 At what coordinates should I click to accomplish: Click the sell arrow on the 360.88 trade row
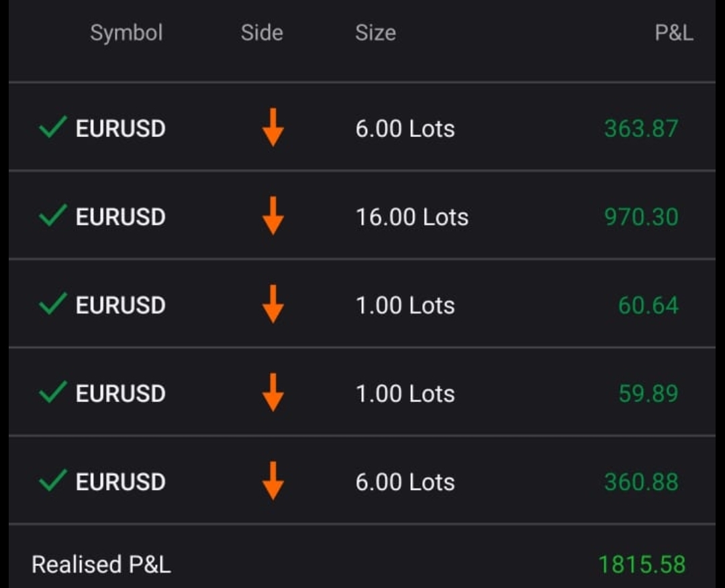point(273,481)
